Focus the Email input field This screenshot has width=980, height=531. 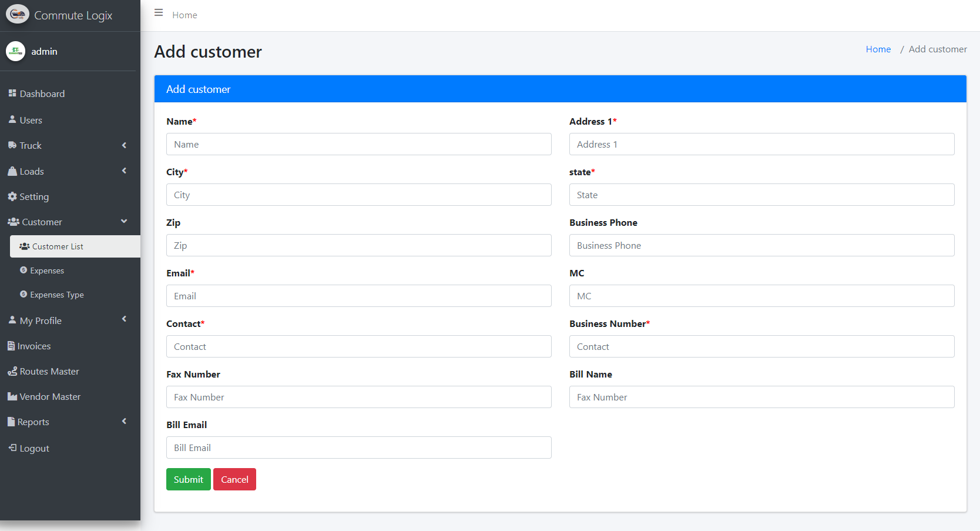(x=358, y=296)
